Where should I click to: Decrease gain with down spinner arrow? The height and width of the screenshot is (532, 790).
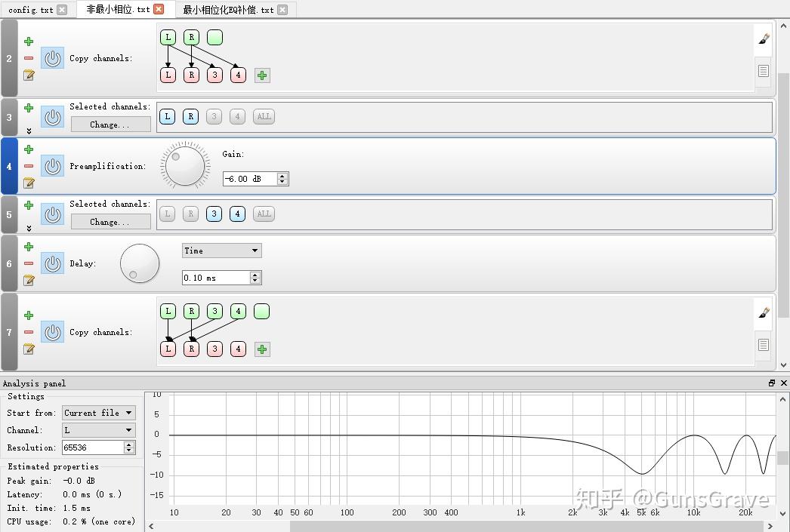tap(282, 182)
